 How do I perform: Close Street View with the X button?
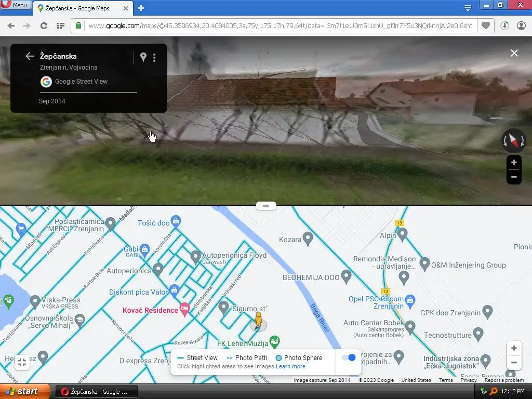(514, 53)
